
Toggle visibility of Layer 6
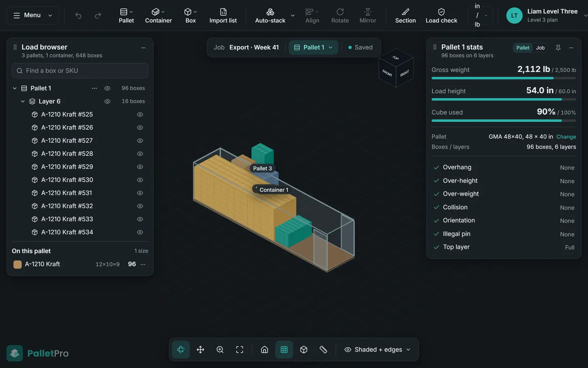pyautogui.click(x=107, y=101)
